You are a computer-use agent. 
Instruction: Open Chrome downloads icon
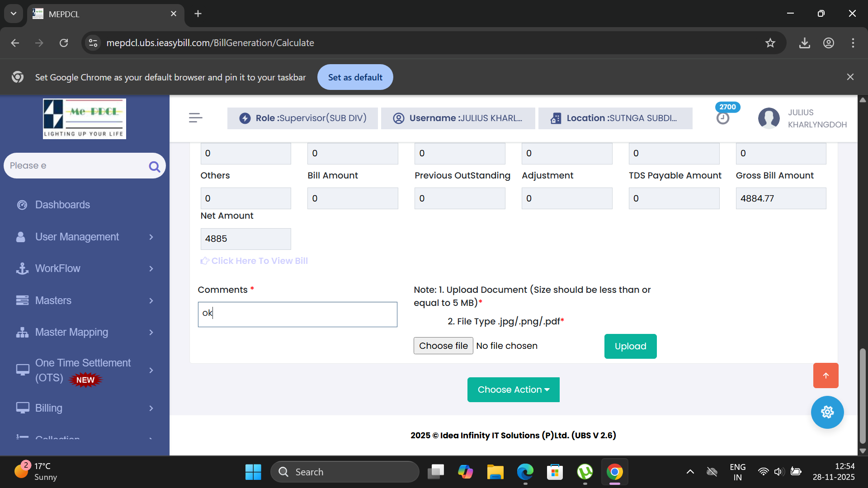(x=804, y=43)
